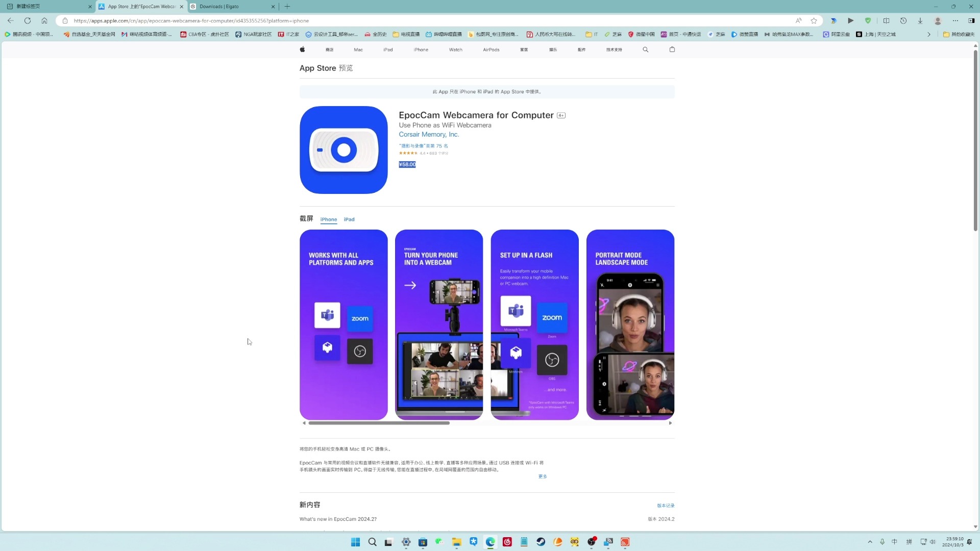980x551 pixels.
Task: Open browser history clock icon
Action: click(903, 20)
